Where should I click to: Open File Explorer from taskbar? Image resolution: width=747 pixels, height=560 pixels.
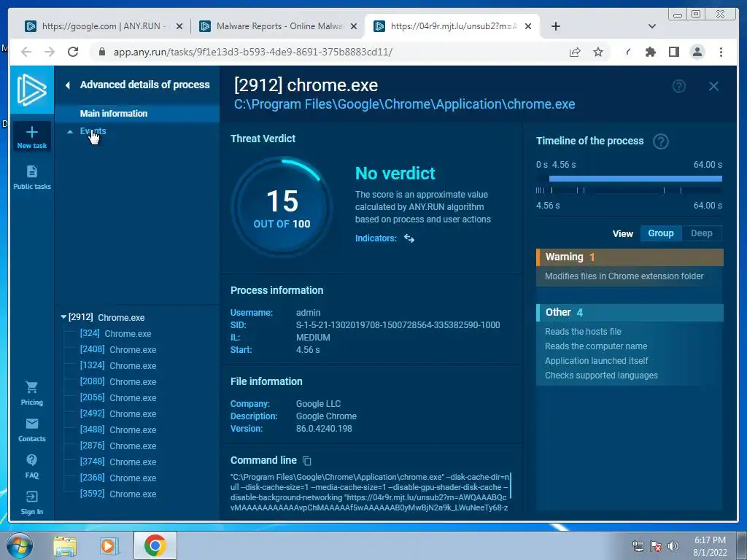tap(65, 545)
